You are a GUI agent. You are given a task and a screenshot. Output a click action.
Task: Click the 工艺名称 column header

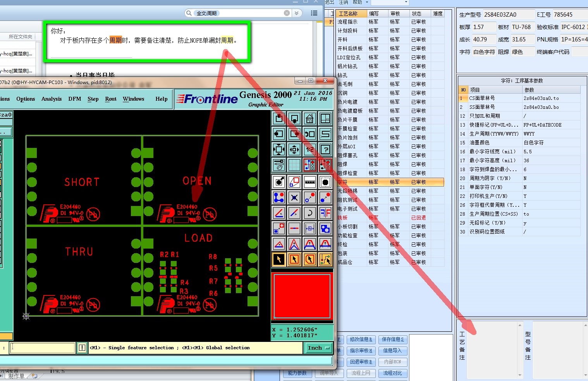tap(351, 14)
